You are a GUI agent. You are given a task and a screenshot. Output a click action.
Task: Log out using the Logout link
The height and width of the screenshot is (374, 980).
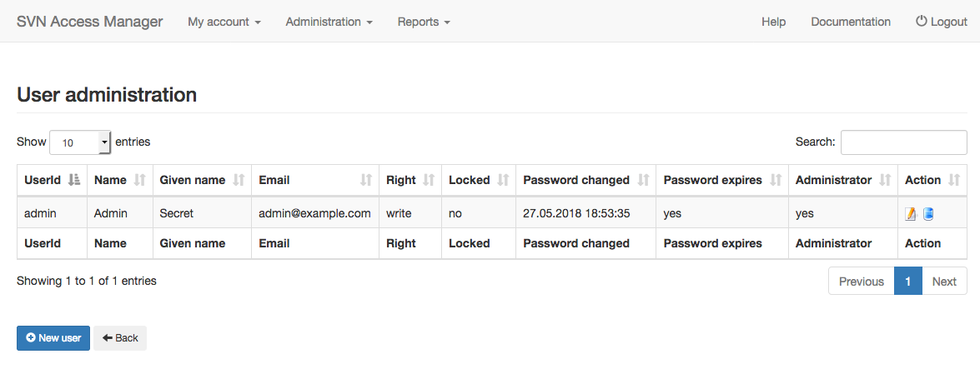click(942, 21)
